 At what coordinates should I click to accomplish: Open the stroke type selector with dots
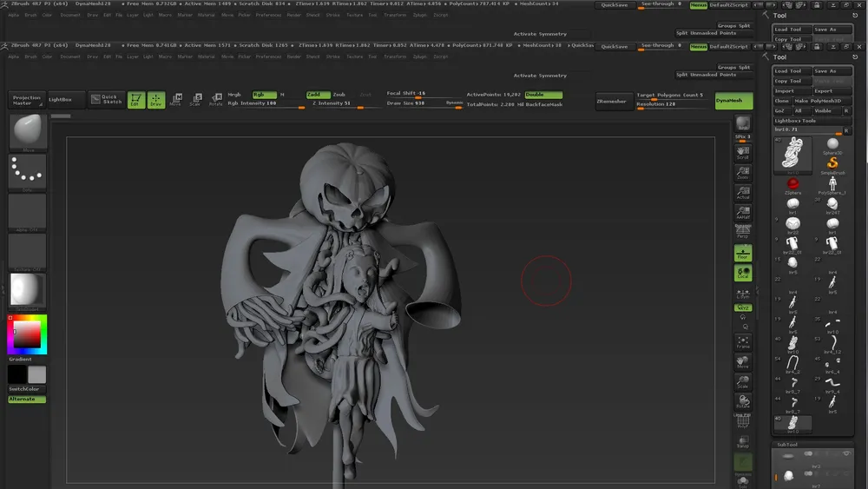tap(28, 173)
